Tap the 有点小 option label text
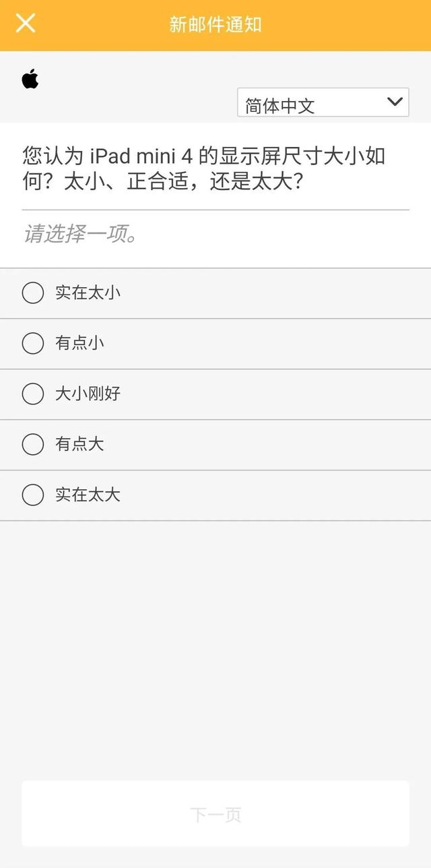 [x=79, y=344]
